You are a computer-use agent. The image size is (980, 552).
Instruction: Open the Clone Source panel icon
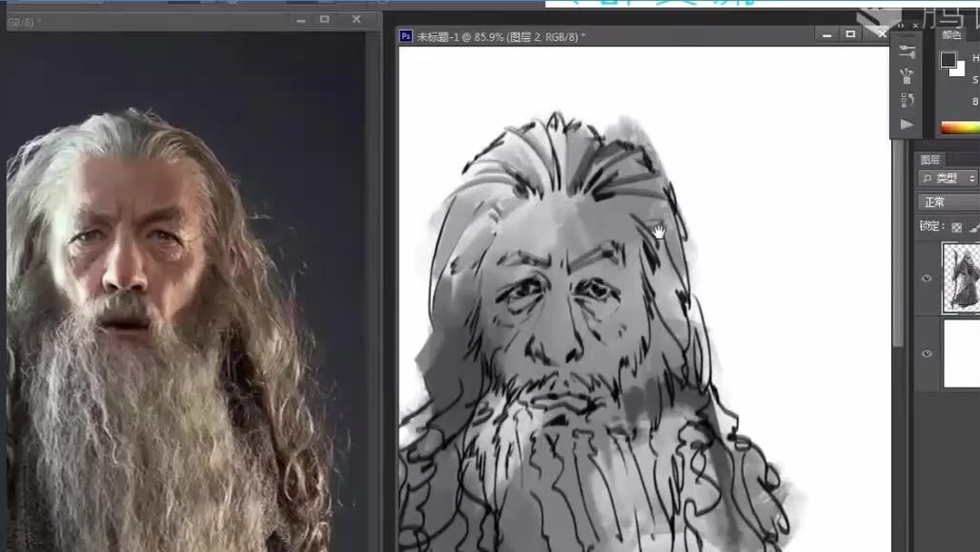(x=907, y=99)
